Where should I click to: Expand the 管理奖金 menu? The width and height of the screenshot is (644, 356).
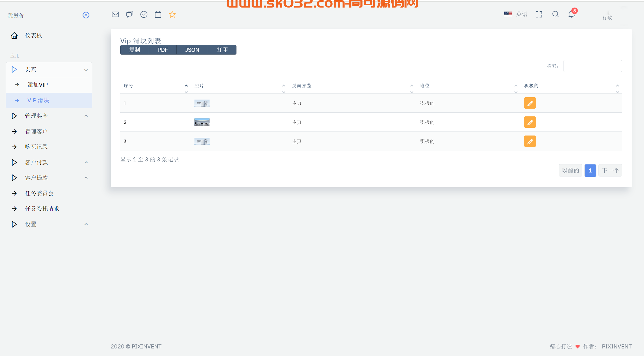pos(49,116)
